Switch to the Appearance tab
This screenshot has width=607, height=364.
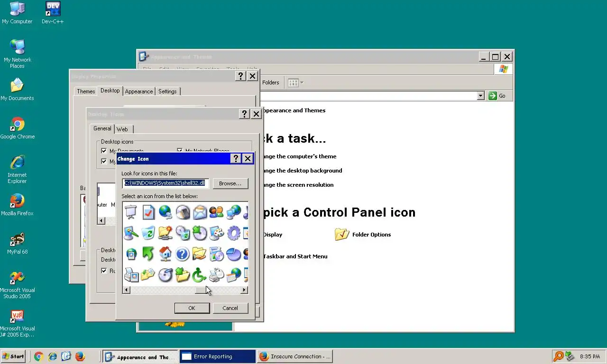click(x=139, y=91)
